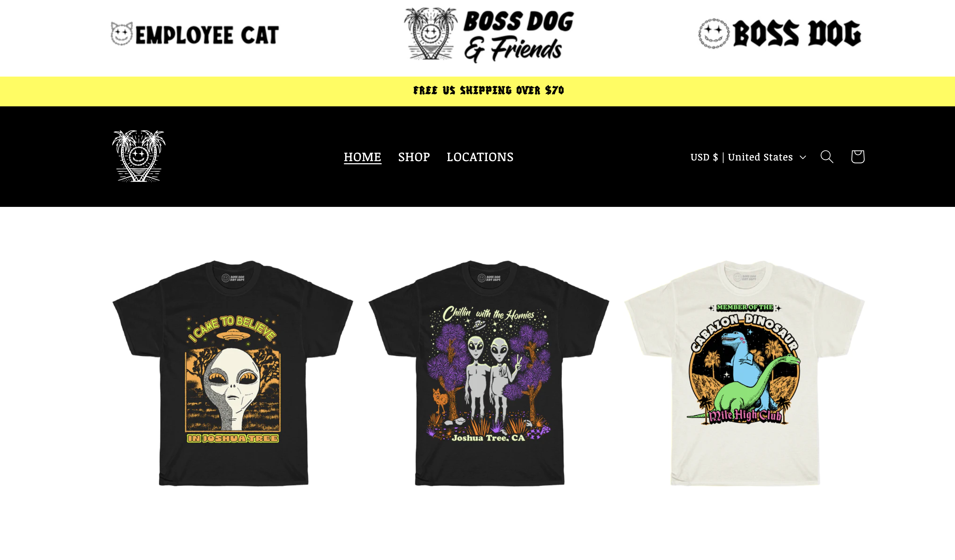Click Free US Shipping over $70 banner
This screenshot has width=955, height=560.
[489, 90]
